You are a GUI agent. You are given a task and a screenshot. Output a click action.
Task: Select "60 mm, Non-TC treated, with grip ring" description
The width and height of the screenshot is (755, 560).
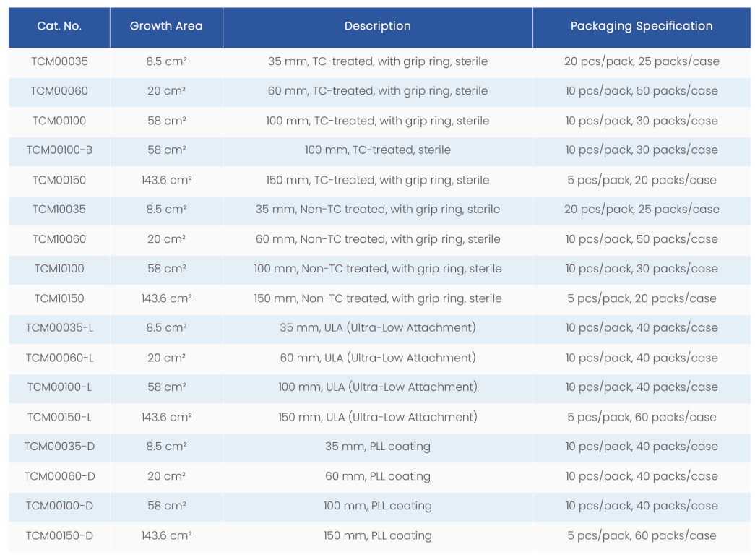pos(377,239)
